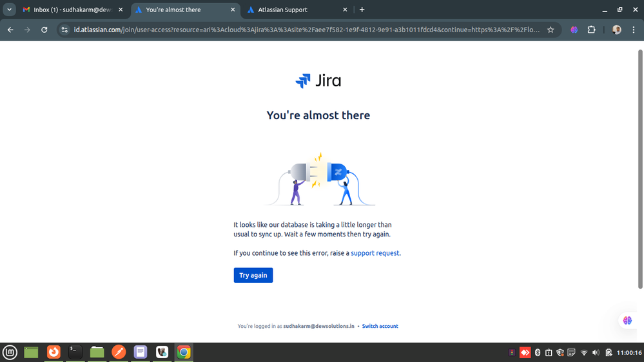
Task: Reload the current page
Action: (44, 30)
